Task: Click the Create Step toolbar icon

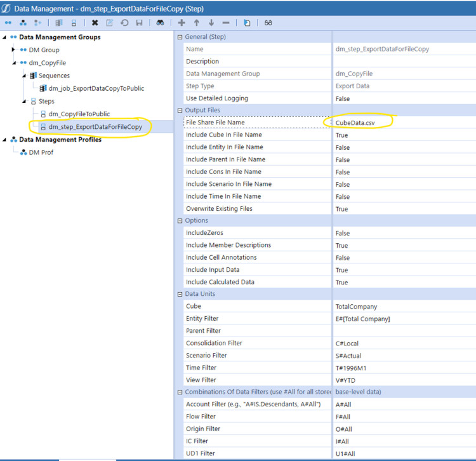Action: (x=74, y=23)
